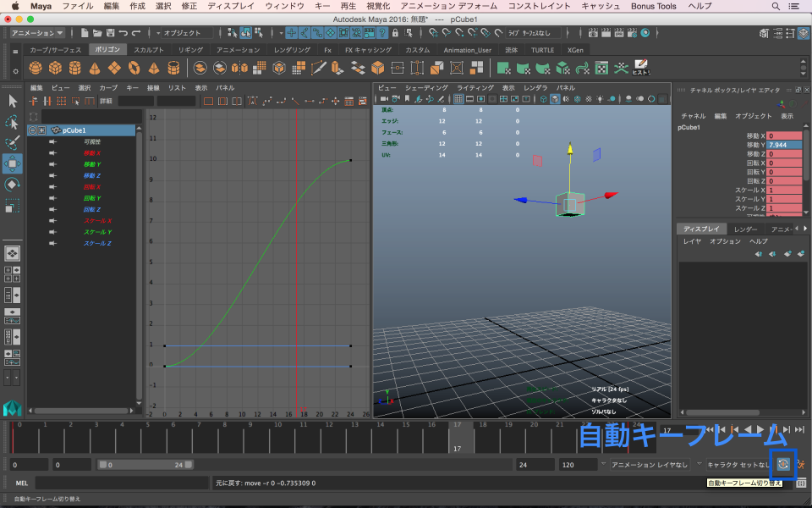
Task: Click the range slider bar 0 to 24
Action: [x=145, y=465]
